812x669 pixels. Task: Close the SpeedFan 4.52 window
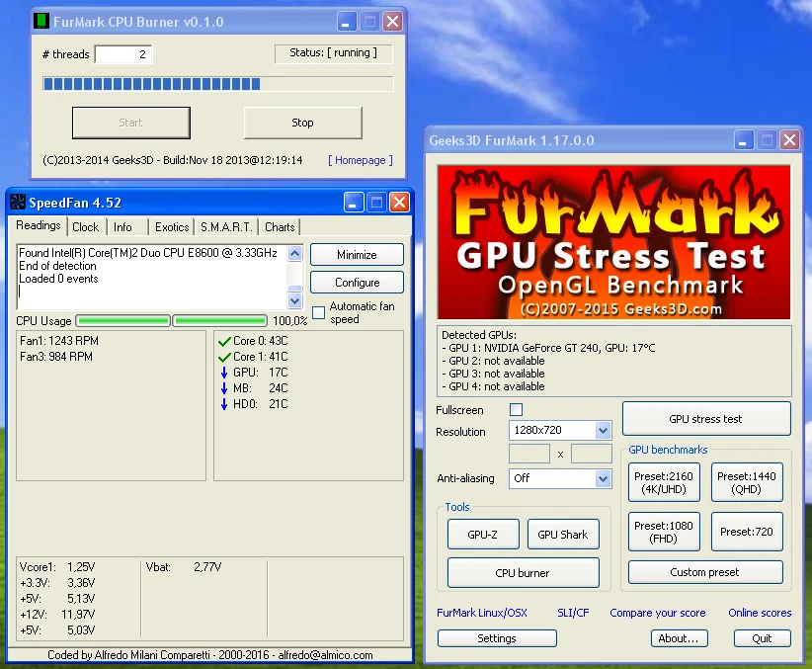(399, 203)
